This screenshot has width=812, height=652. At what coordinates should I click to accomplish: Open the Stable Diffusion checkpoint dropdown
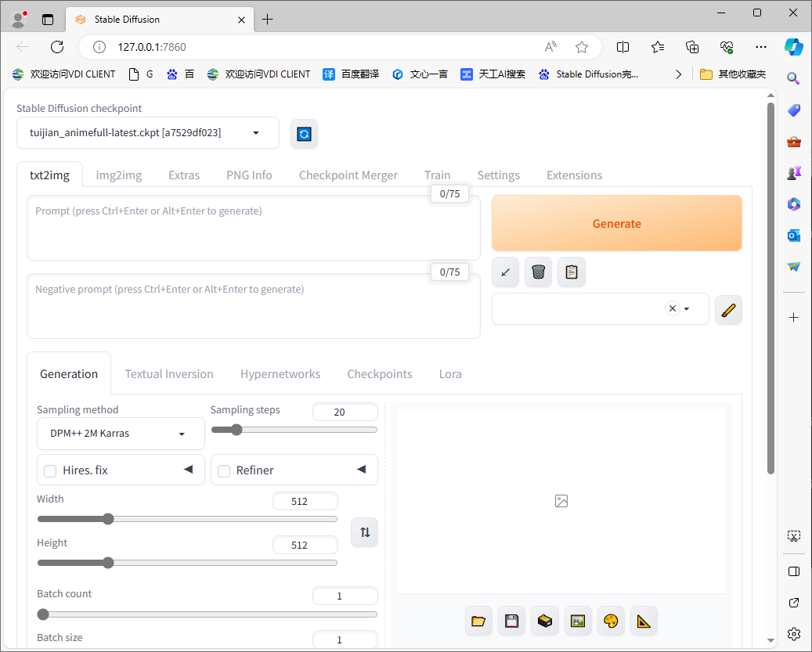pos(148,133)
